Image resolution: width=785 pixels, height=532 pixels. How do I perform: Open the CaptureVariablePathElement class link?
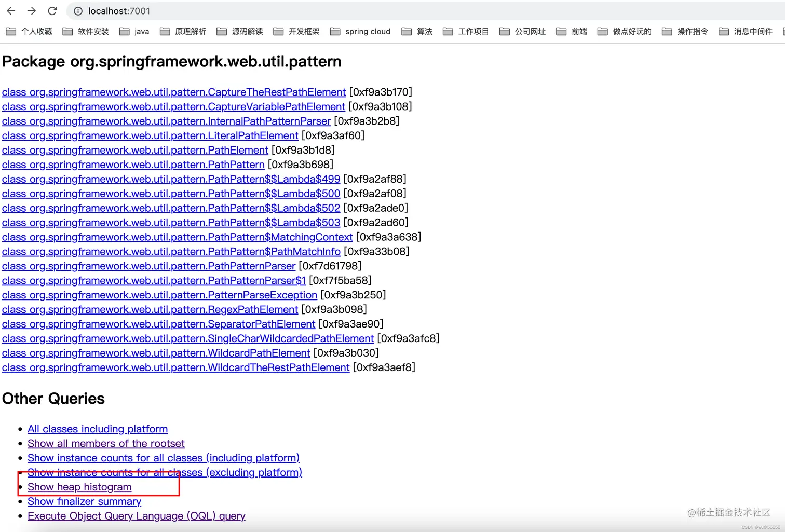(173, 106)
